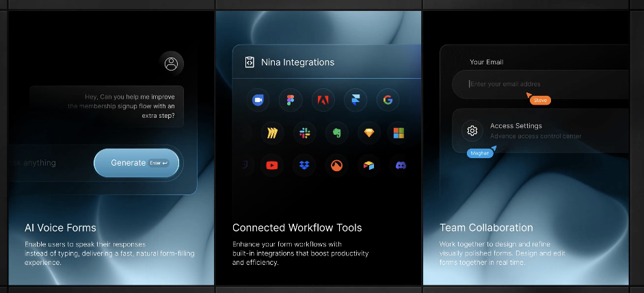Select the Sketch diamond icon
The width and height of the screenshot is (644, 293).
(369, 133)
